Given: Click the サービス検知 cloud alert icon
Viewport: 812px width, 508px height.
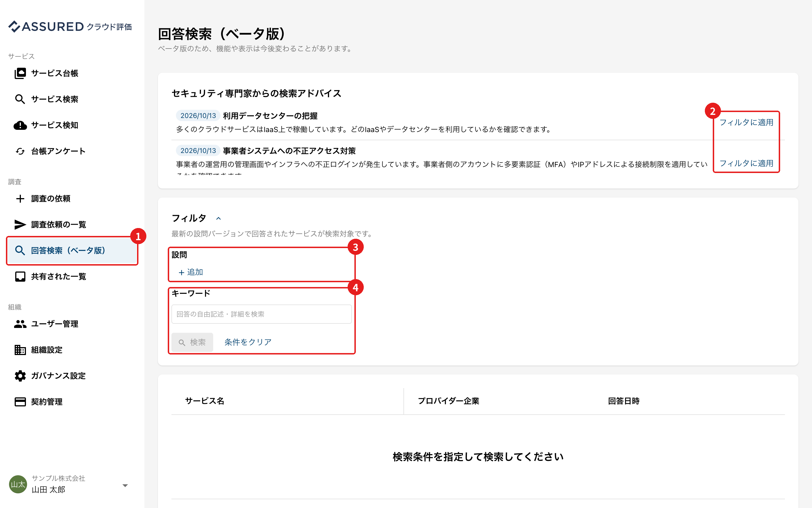Looking at the screenshot, I should tap(20, 125).
